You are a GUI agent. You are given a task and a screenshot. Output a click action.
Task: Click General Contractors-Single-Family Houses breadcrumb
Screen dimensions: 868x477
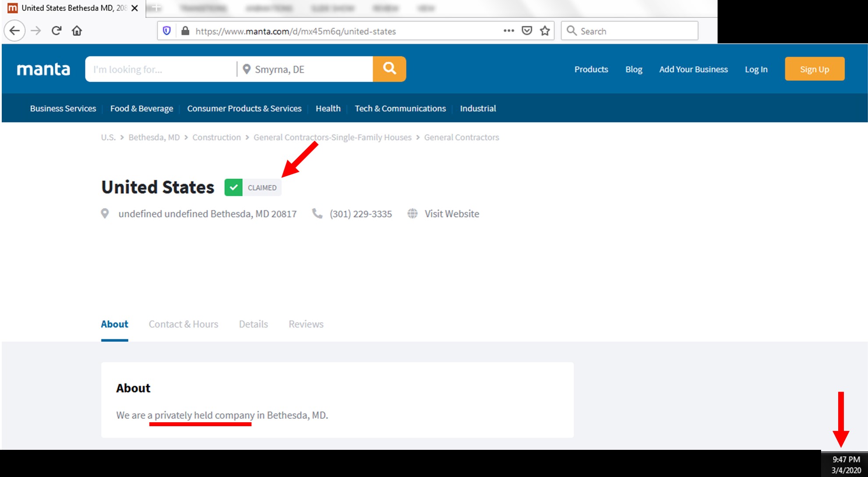(332, 137)
